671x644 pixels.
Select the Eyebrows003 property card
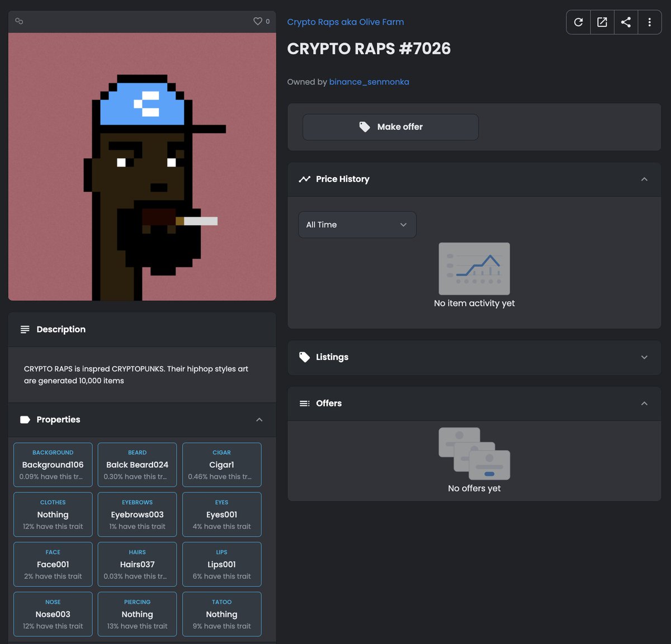138,514
